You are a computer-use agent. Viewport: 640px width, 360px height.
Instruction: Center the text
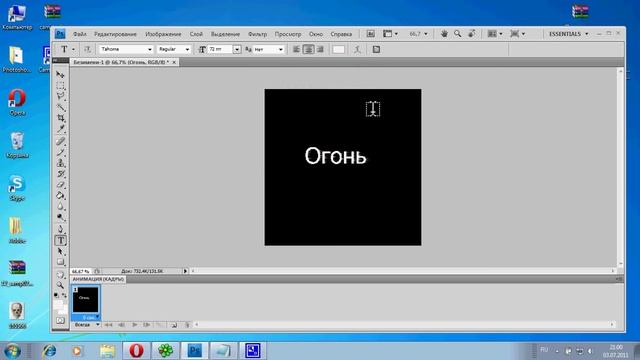pyautogui.click(x=309, y=49)
